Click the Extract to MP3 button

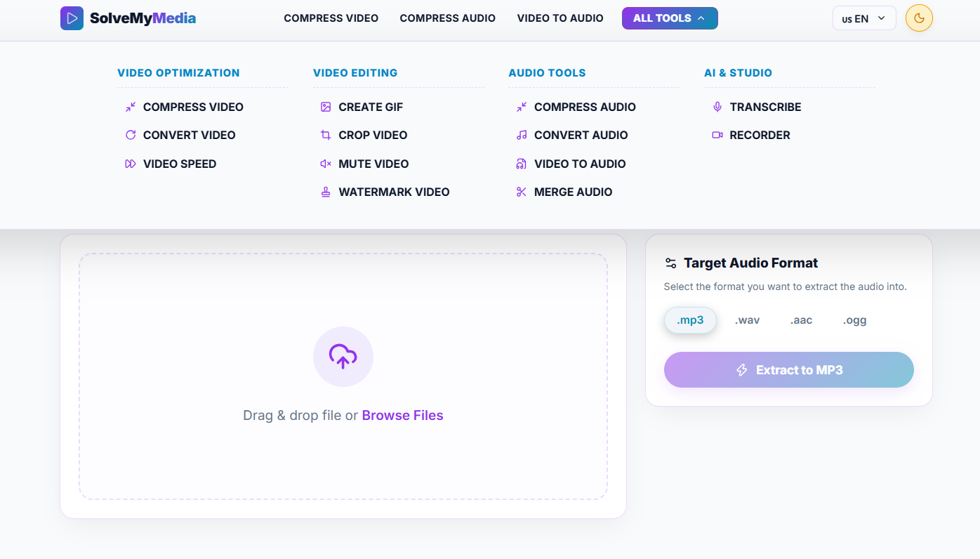tap(789, 370)
